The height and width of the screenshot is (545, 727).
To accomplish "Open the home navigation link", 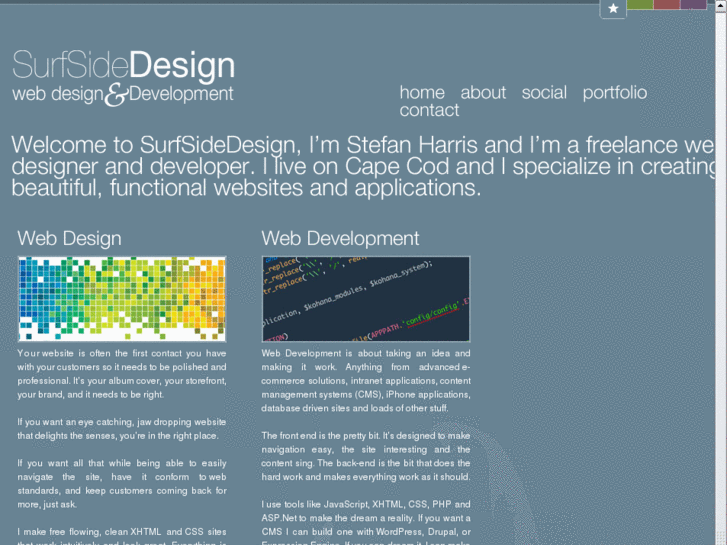I will coord(422,92).
